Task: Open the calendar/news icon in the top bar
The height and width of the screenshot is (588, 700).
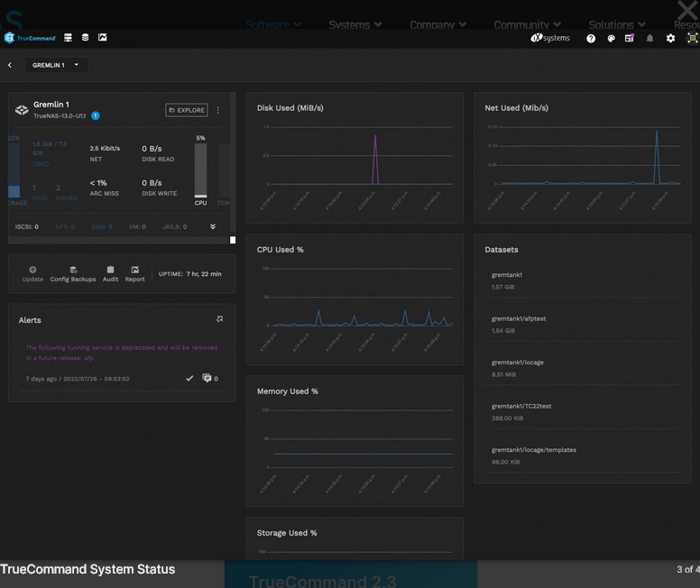Action: [630, 38]
